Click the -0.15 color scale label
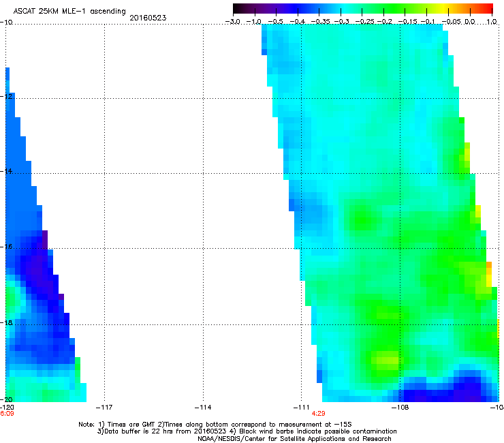This screenshot has width=504, height=443. (x=407, y=22)
